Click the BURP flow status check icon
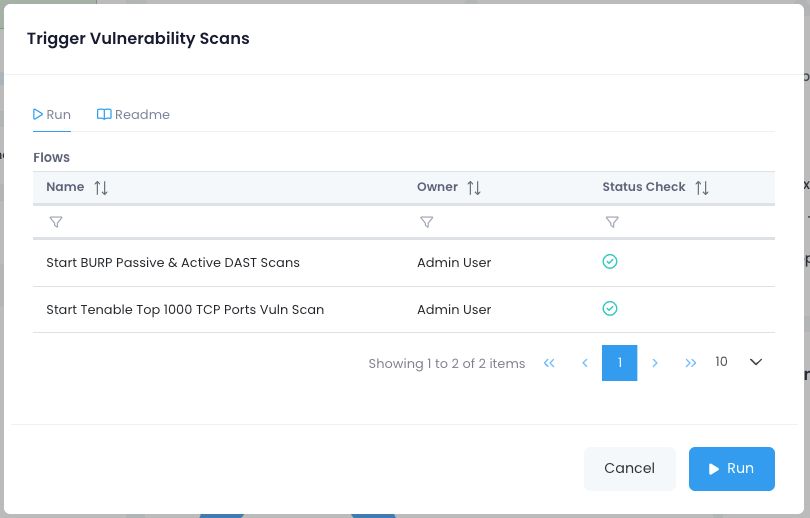The width and height of the screenshot is (810, 518). click(610, 262)
